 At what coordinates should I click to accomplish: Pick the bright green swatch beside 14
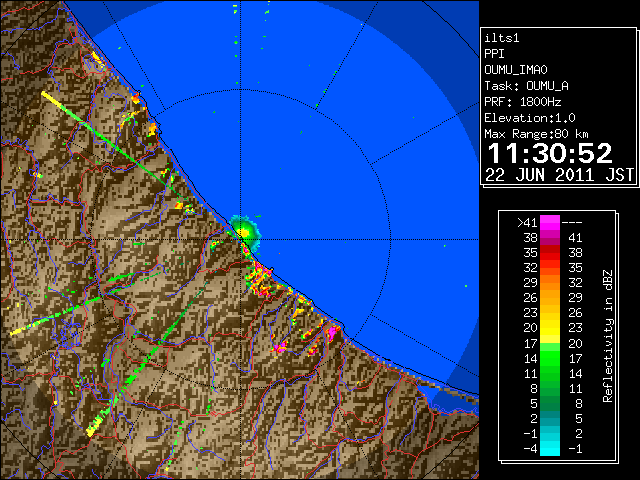click(x=550, y=358)
